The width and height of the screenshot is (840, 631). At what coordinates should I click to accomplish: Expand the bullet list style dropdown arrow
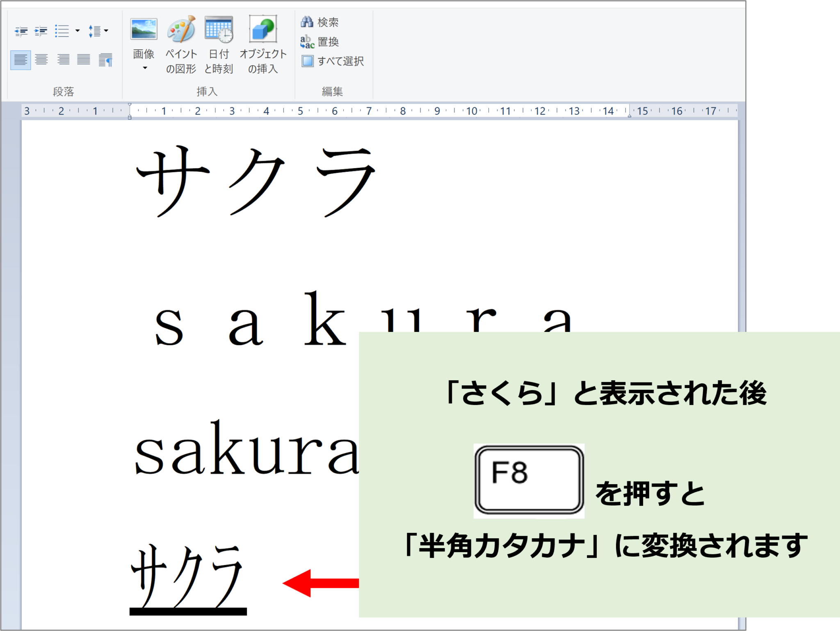[x=77, y=31]
